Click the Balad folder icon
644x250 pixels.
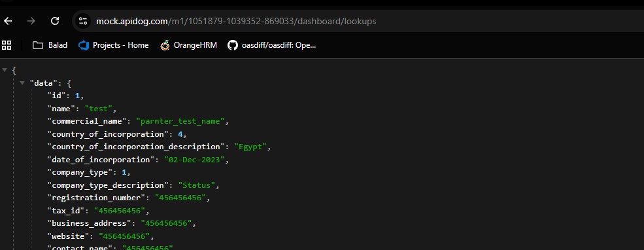coord(38,45)
